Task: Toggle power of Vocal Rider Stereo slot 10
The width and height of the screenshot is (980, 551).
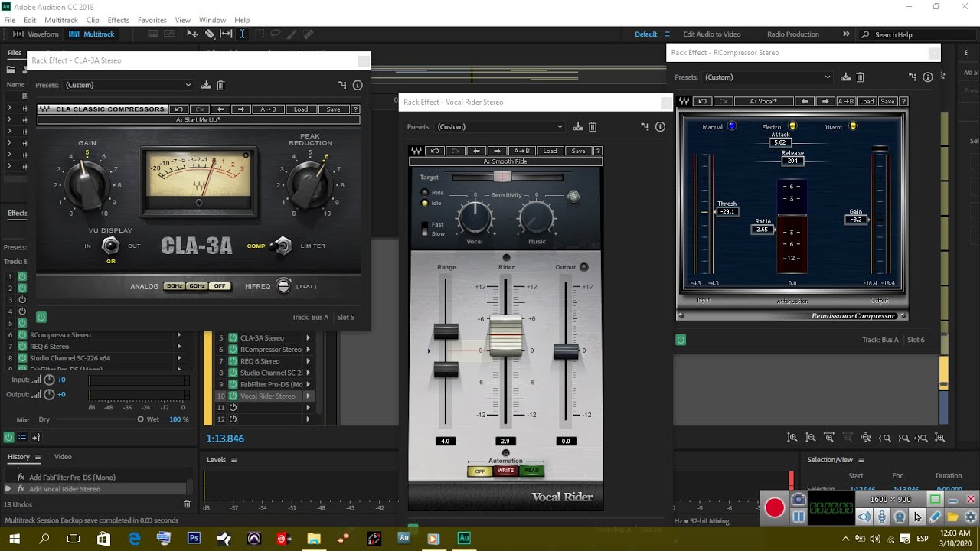Action: coord(233,396)
